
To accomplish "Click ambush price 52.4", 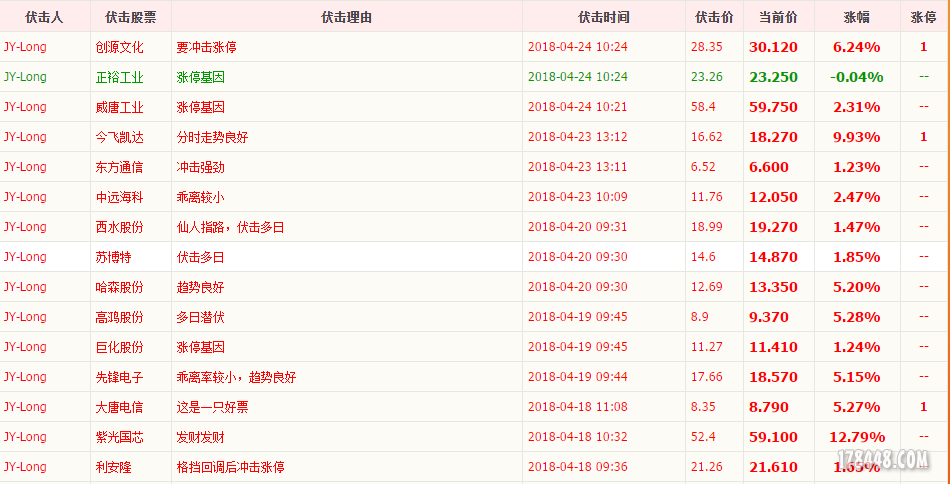I will click(x=703, y=437).
